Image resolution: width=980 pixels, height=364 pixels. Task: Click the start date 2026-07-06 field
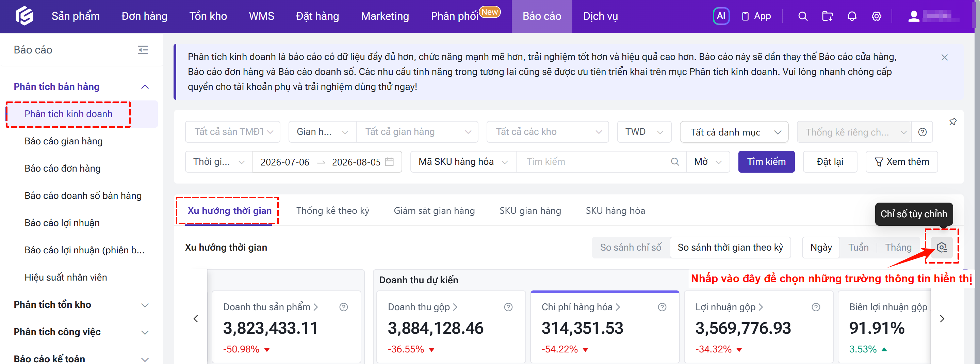(x=284, y=162)
